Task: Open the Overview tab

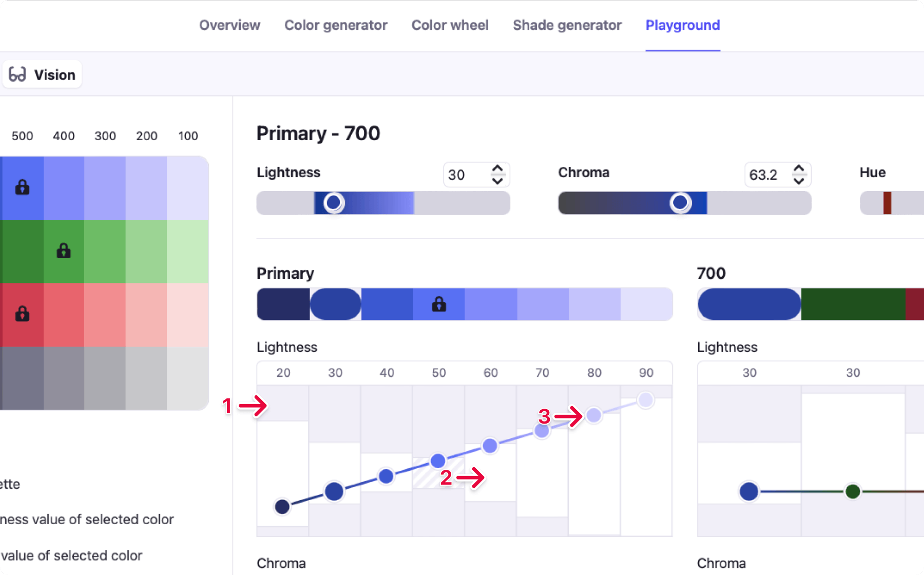Action: point(229,25)
